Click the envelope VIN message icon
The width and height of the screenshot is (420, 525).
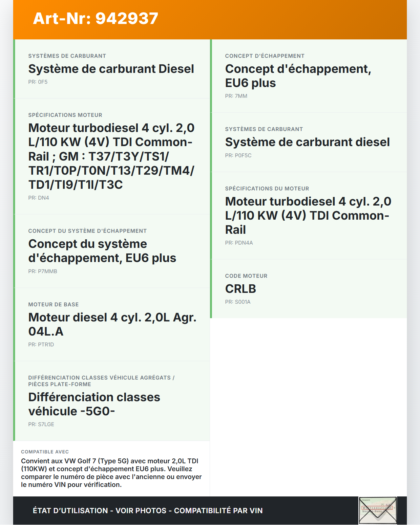[378, 510]
